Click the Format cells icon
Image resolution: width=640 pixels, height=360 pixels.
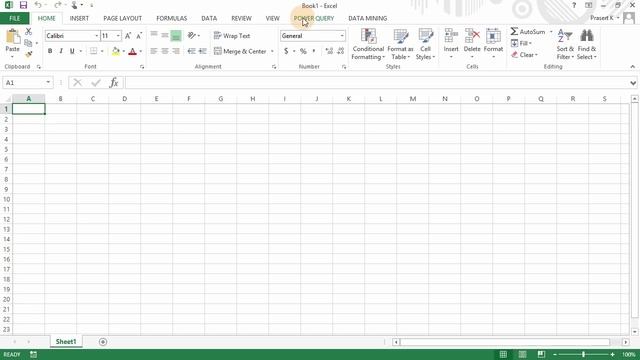(493, 36)
